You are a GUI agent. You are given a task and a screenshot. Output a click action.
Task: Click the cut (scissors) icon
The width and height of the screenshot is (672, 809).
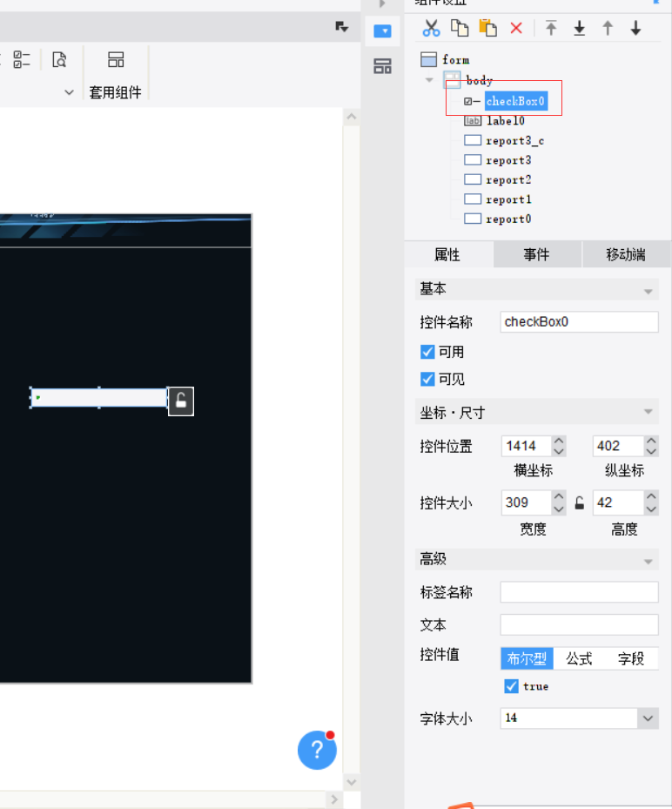(431, 28)
